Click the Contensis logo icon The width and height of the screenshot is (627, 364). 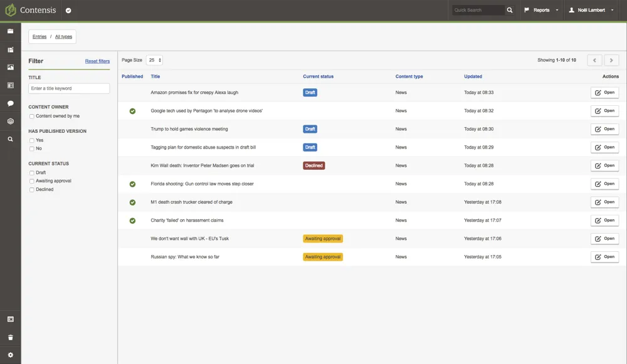(x=11, y=10)
